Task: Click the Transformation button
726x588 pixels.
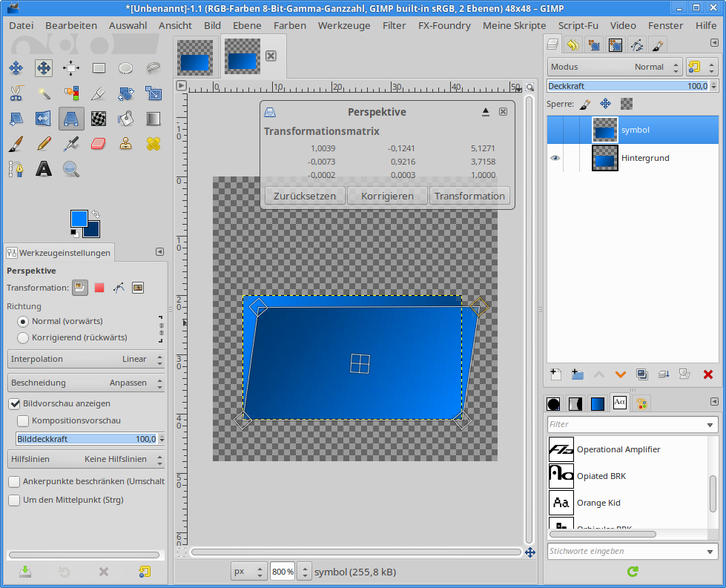Action: [469, 196]
